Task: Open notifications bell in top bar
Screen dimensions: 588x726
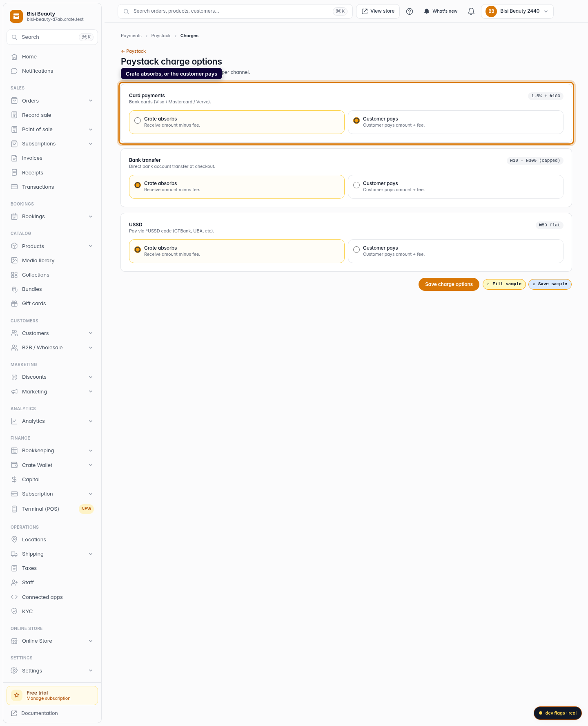Action: pyautogui.click(x=471, y=11)
